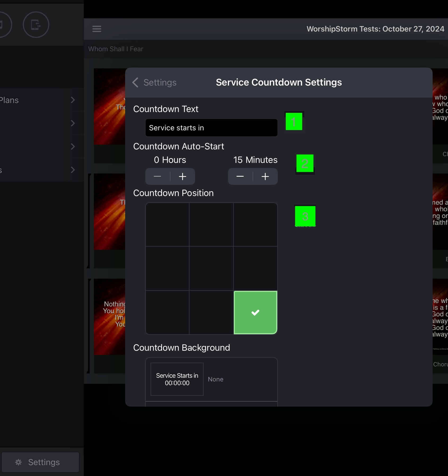Select top-center countdown position cell
The image size is (448, 476).
tap(211, 225)
